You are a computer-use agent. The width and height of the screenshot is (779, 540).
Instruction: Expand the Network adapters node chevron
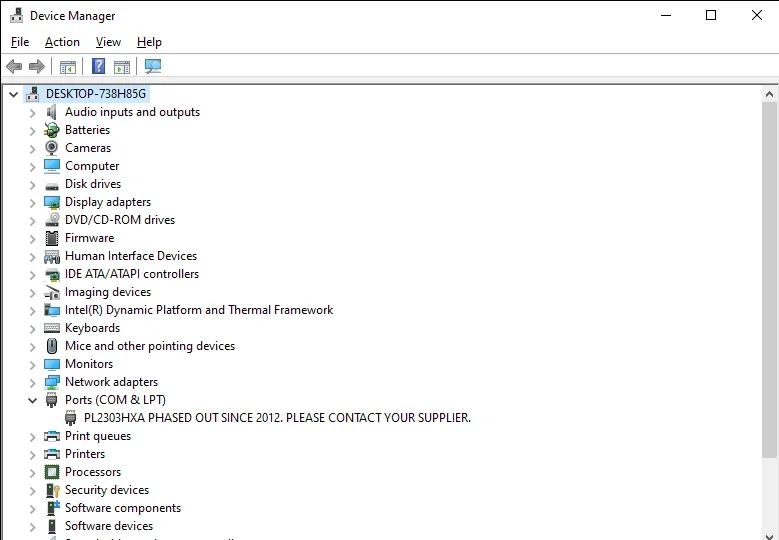pos(32,383)
